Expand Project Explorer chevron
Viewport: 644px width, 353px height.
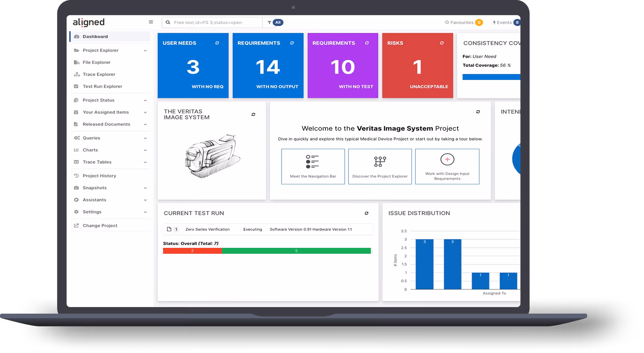[145, 51]
